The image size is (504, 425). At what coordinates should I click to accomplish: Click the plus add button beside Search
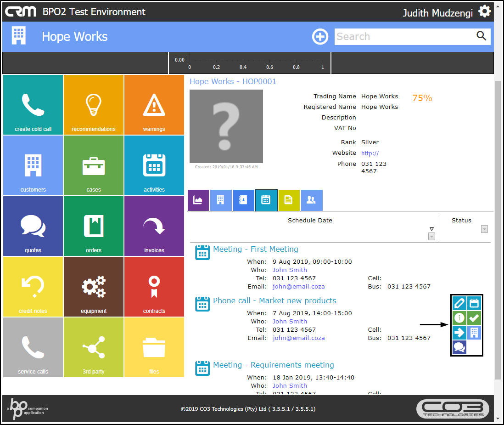pos(320,37)
